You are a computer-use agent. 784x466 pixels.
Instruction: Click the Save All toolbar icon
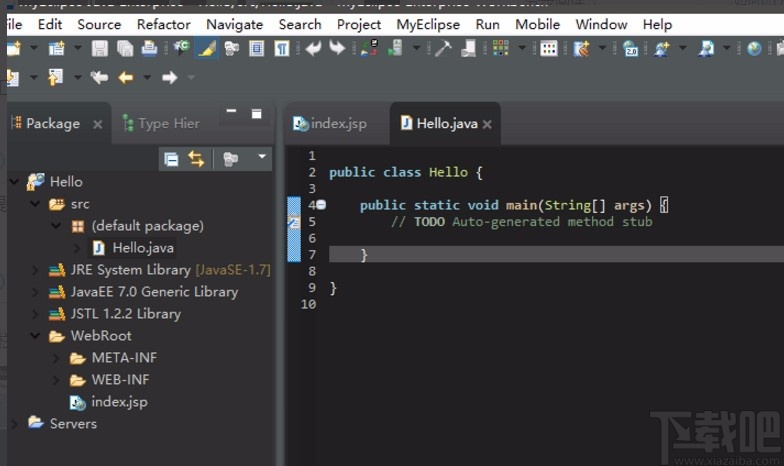point(124,48)
